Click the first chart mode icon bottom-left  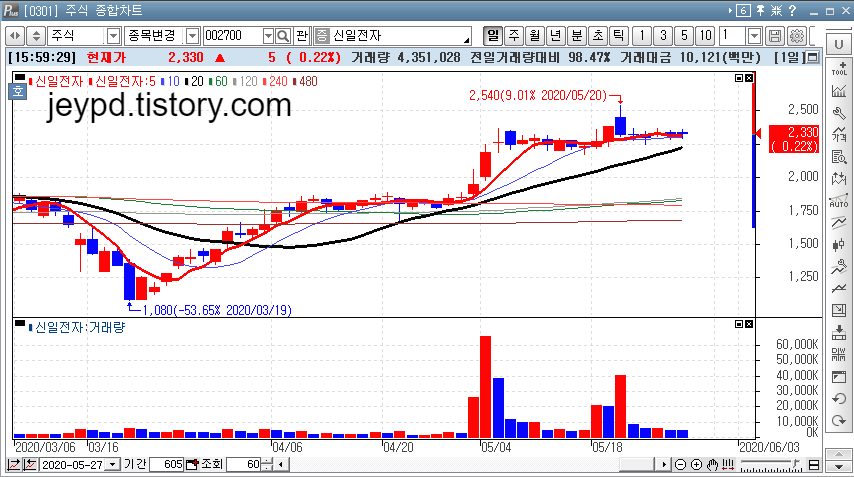point(14,464)
